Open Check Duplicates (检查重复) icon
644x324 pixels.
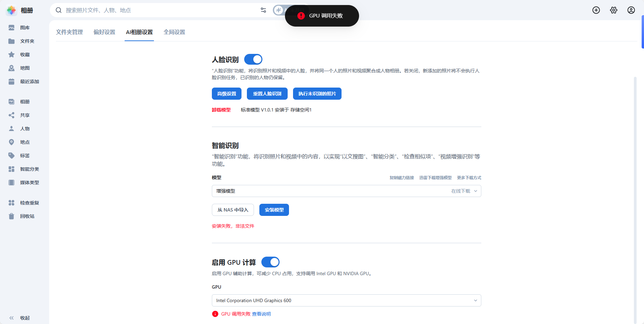click(x=11, y=203)
